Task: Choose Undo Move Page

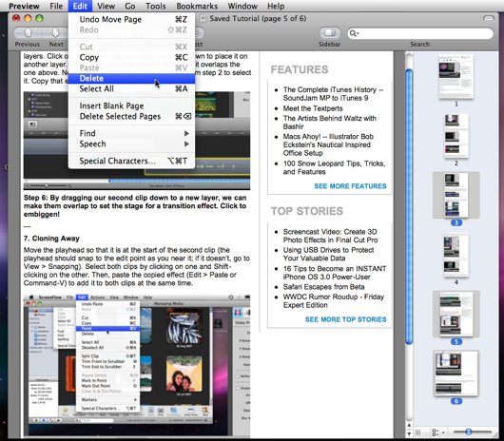Action: pos(131,19)
